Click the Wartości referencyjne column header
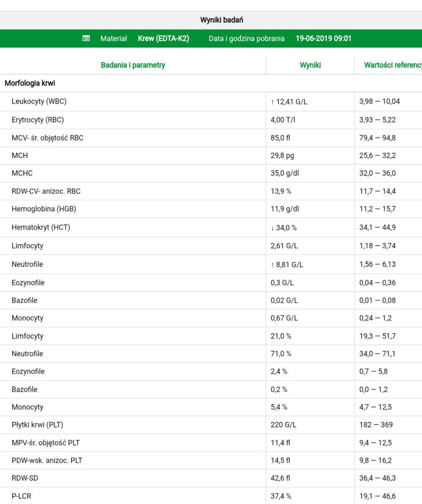422x504 pixels. [392, 65]
